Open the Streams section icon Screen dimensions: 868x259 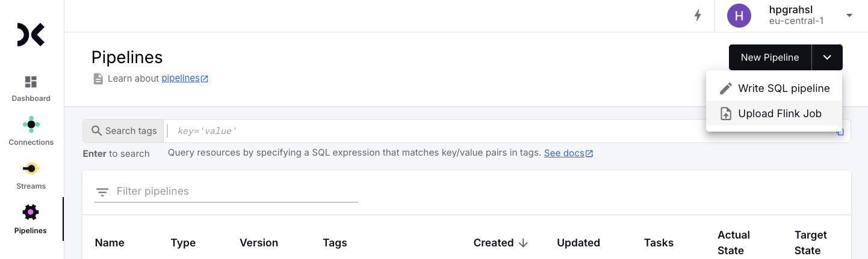[31, 168]
